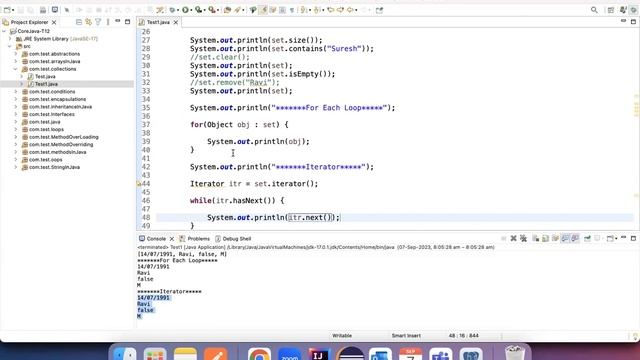The image size is (640, 360).
Task: Click the Last Edit Location arrow icon
Action: [x=331, y=10]
